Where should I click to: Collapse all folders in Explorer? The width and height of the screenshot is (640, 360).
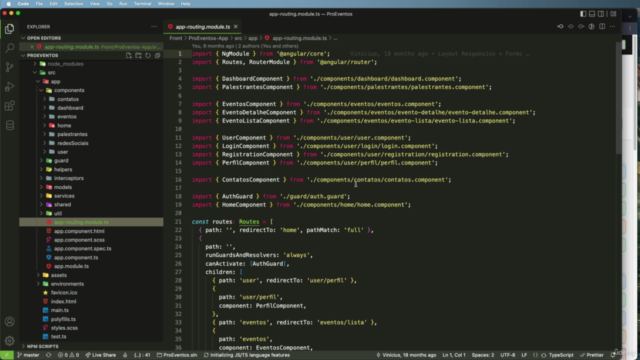coord(158,56)
